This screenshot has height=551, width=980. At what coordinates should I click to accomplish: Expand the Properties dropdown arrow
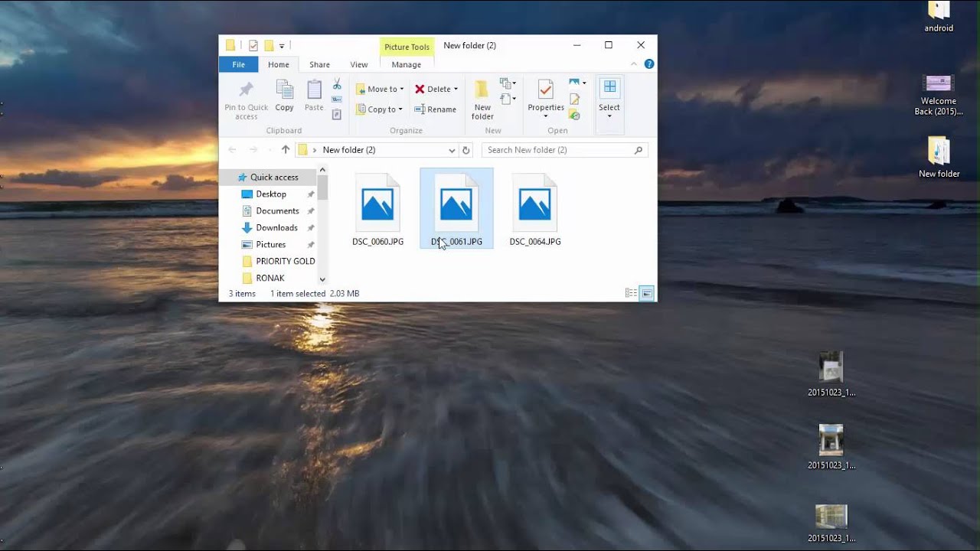[x=546, y=116]
